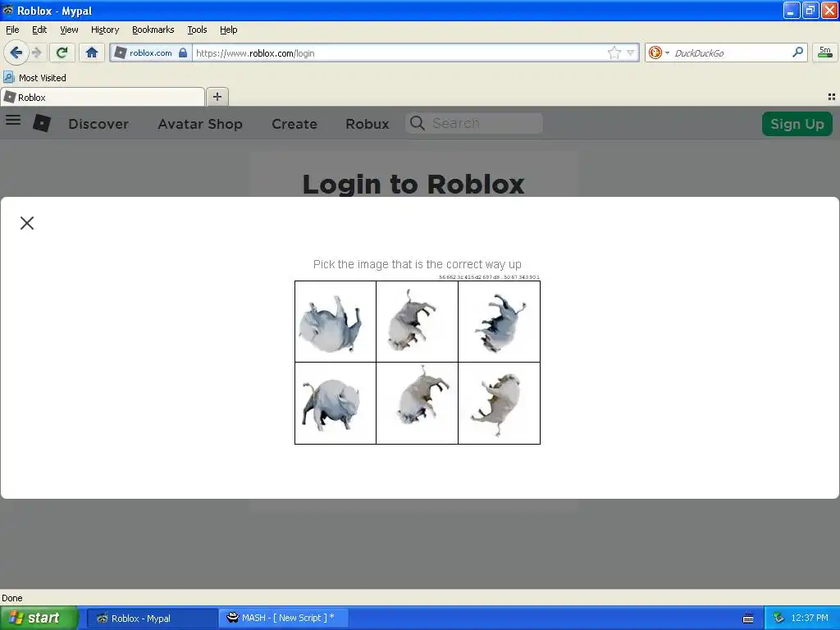The height and width of the screenshot is (630, 840).
Task: Click the keyboard icon in the taskbar
Action: point(748,619)
